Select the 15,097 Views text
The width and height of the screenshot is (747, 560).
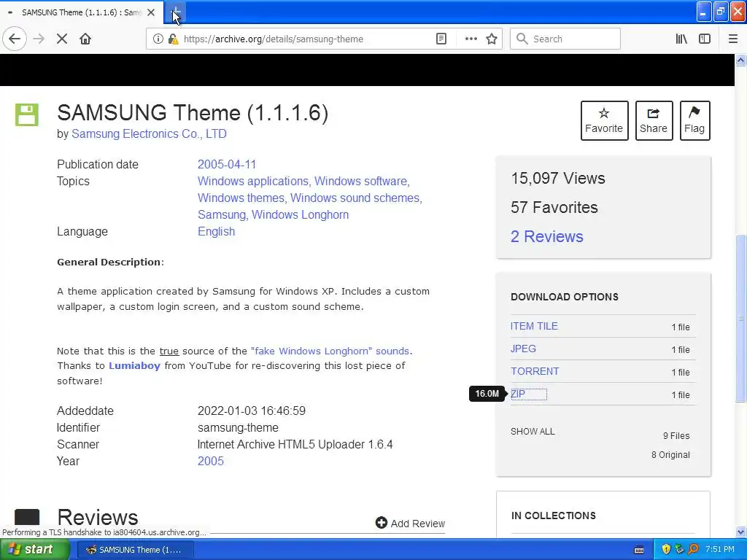[558, 179]
